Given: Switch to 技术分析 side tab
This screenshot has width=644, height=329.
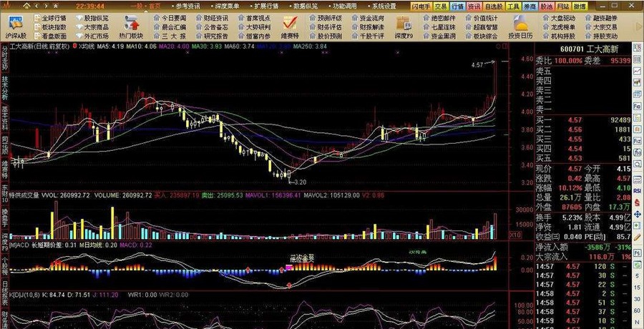Looking at the screenshot, I should pos(4,88).
